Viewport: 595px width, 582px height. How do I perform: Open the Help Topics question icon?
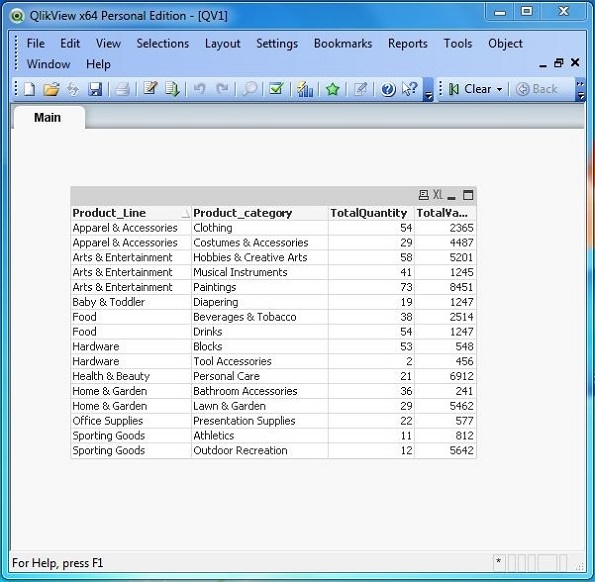click(x=388, y=90)
